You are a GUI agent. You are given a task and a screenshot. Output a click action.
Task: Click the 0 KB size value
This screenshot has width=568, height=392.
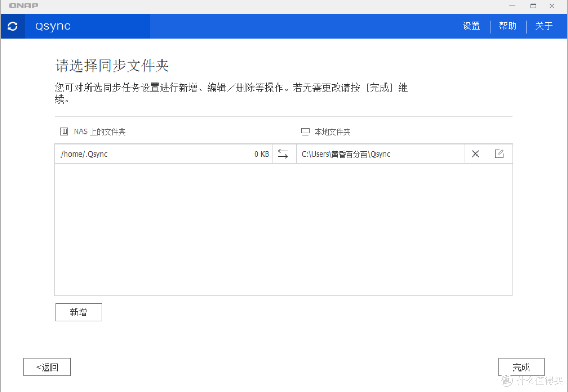point(261,154)
